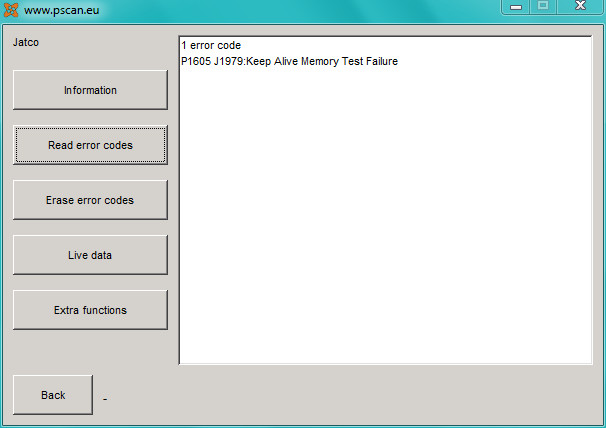Click the pscan app icon in title bar
606x428 pixels.
(x=11, y=10)
